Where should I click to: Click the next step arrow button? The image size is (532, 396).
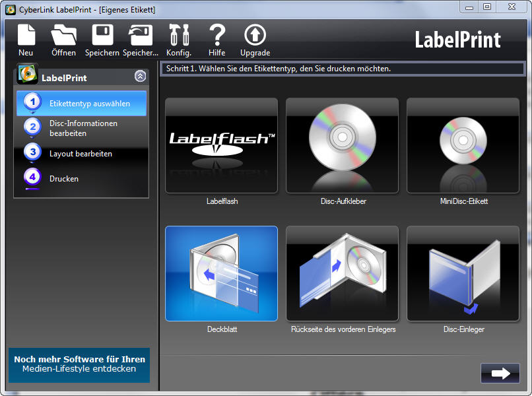[500, 374]
